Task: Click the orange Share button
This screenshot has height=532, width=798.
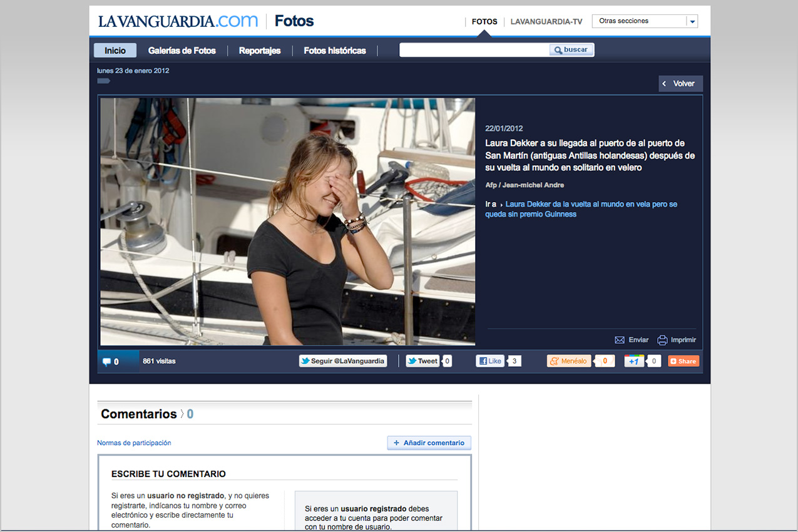Action: coord(683,361)
